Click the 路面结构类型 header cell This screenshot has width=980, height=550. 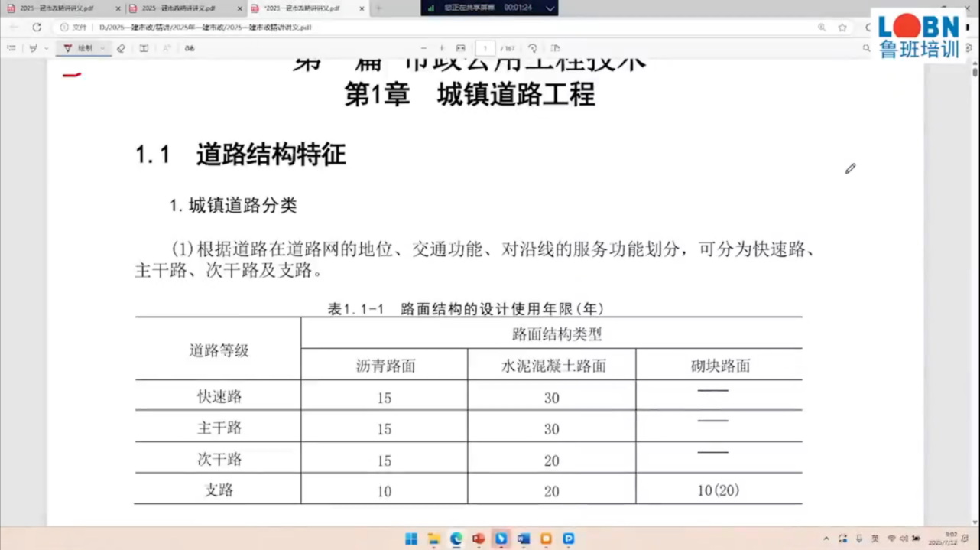551,334
